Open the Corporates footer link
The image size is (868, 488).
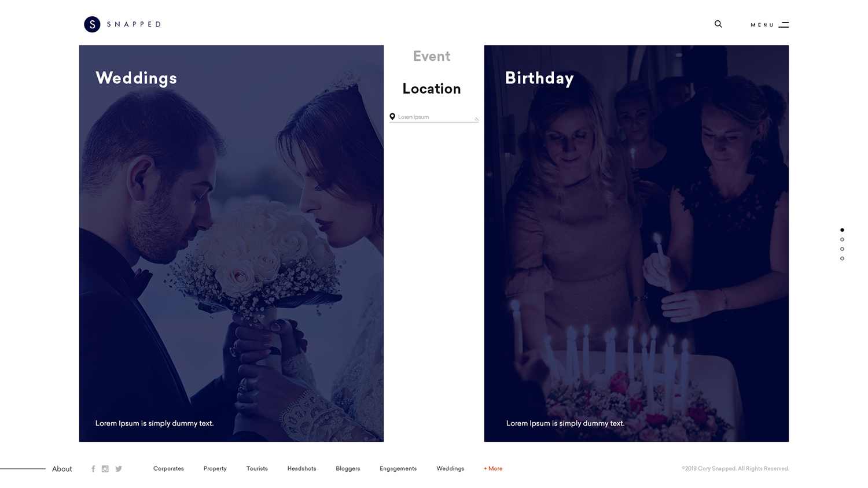point(168,469)
